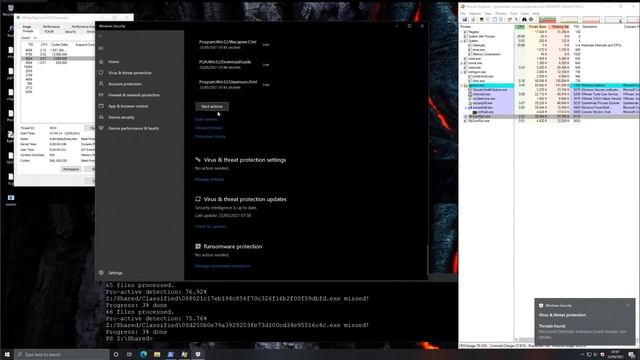The image size is (640, 360).
Task: Open the Windows Security hamburger menu
Action: click(101, 49)
